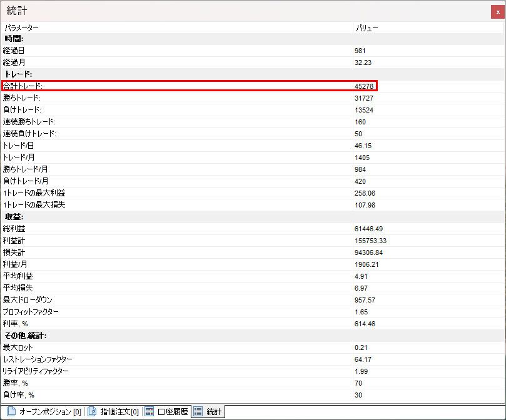
Task: Switch to the 口座履歴 tab
Action: click(x=166, y=412)
